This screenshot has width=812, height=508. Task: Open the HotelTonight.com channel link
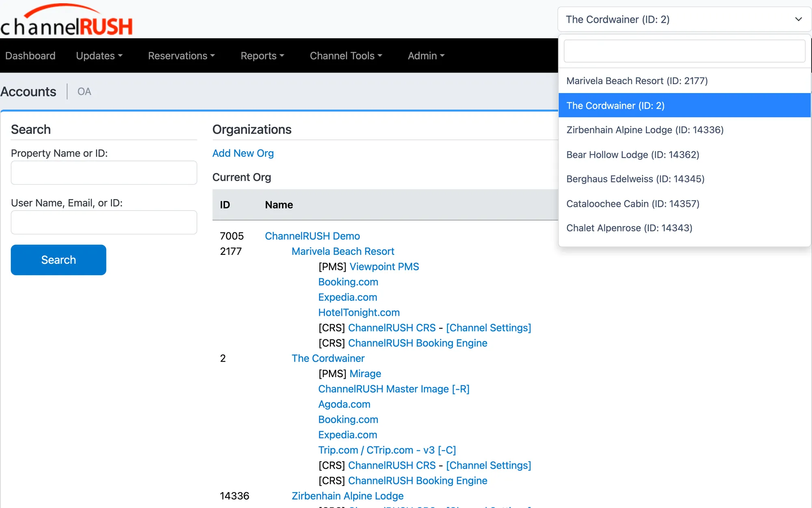click(359, 313)
